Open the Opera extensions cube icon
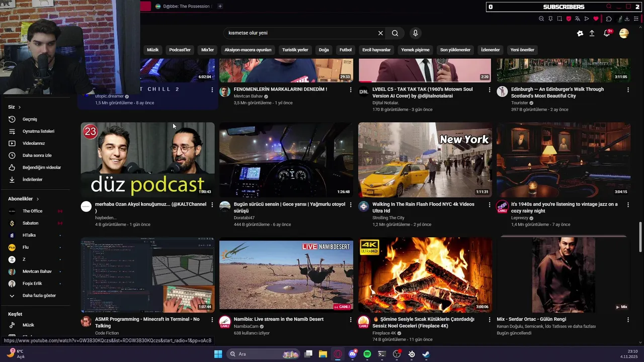Viewport: 644px width, 362px height. 609,19
